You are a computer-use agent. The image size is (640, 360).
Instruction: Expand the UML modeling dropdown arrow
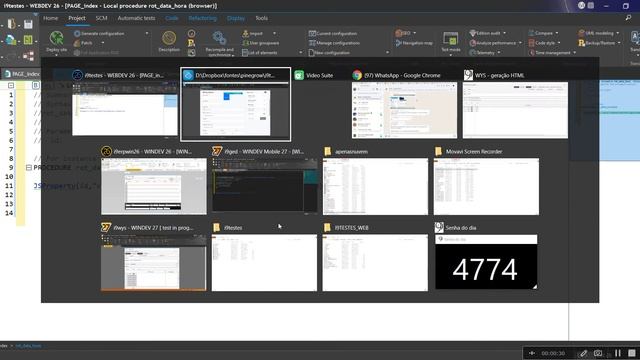tap(618, 33)
